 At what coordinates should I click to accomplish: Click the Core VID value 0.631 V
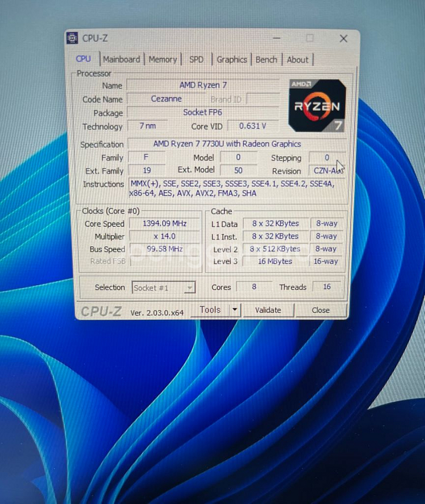coord(253,126)
